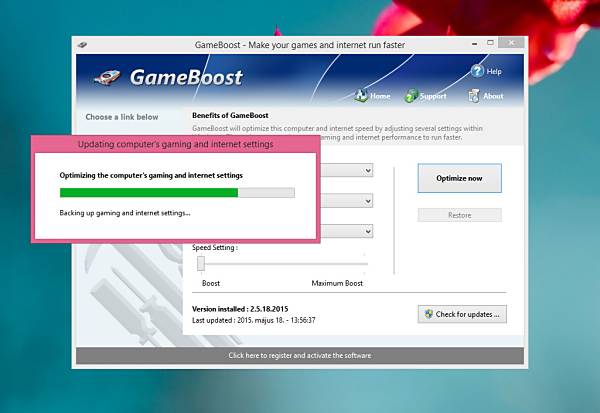
Task: Click the title bar app icon
Action: (82, 45)
